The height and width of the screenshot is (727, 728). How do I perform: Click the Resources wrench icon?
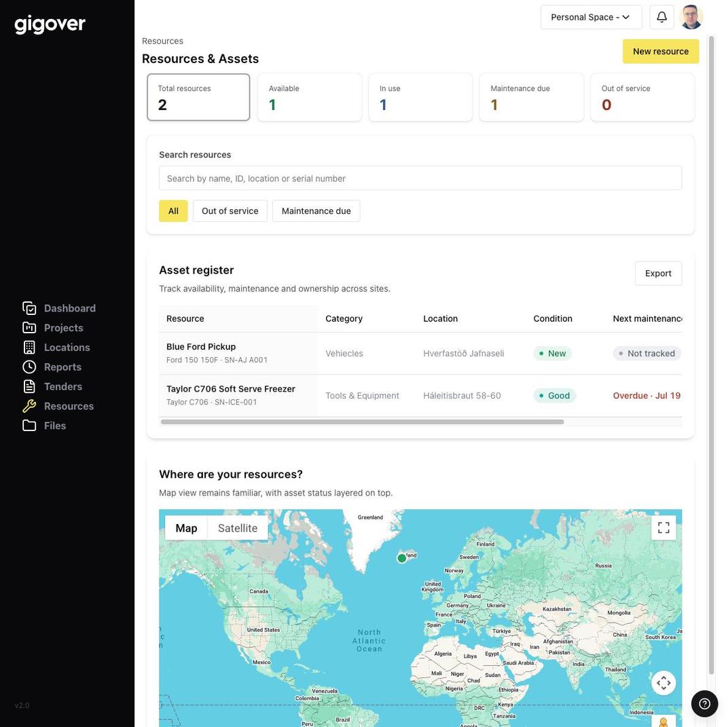pos(29,406)
